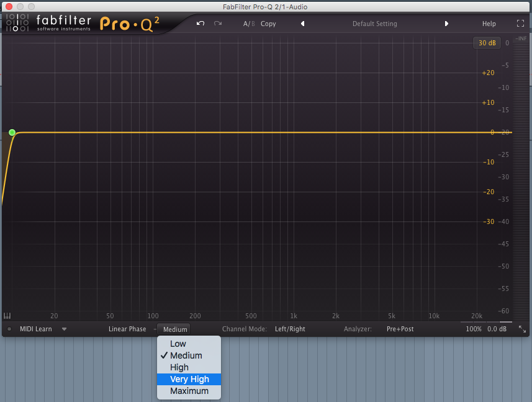Select Maximum resolution option

coord(189,391)
